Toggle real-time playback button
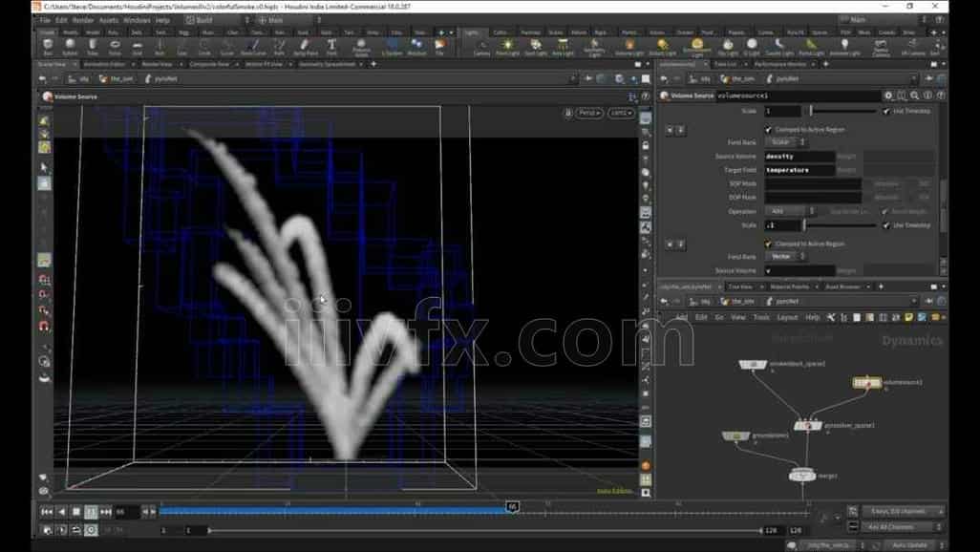This screenshot has height=552, width=980. click(x=91, y=530)
